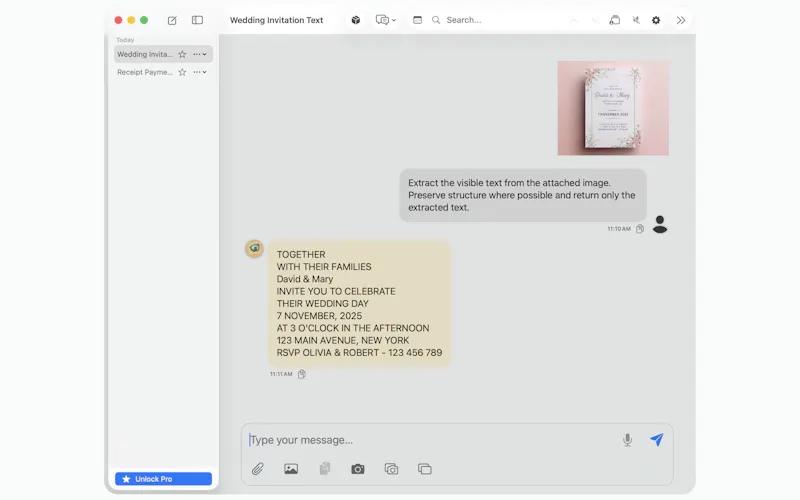800x500 pixels.
Task: Open more options for Receipt Payme... chat
Action: tap(200, 72)
